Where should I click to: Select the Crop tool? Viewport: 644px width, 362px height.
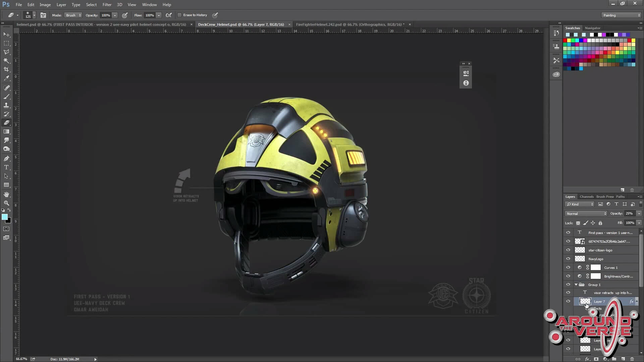click(6, 69)
